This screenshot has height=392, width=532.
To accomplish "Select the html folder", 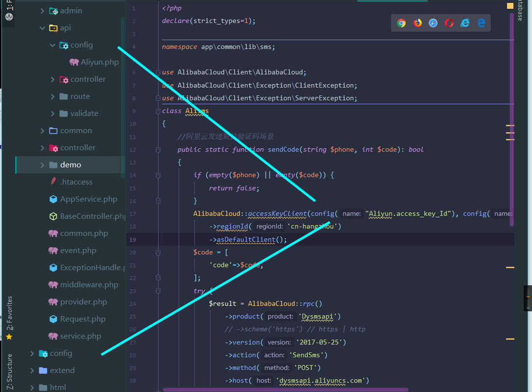I will [x=58, y=387].
